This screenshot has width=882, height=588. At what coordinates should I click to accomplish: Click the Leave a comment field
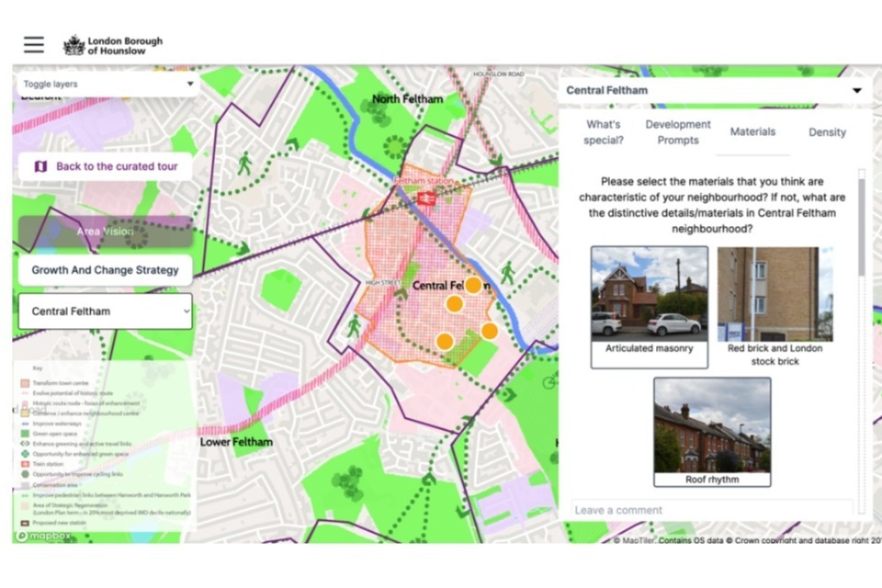point(709,510)
